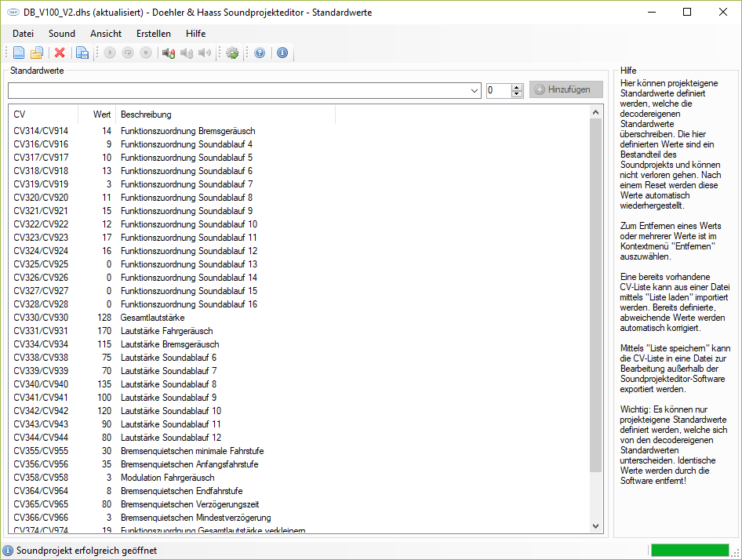Click the greyed-out speaker with lock icon
The image size is (742, 560).
187,53
